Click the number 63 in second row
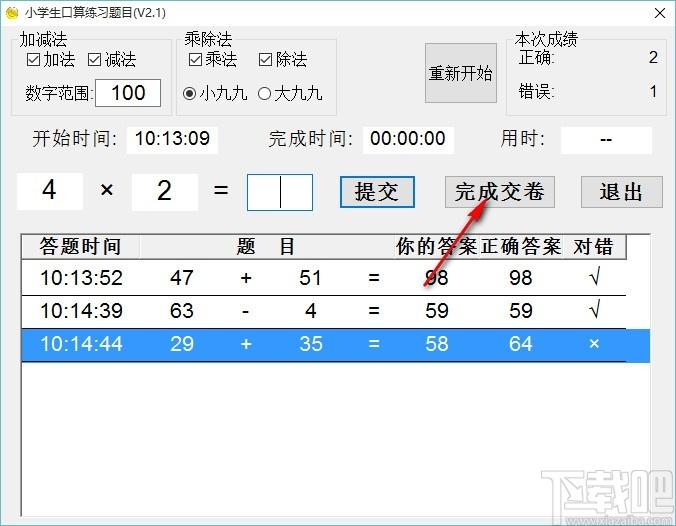This screenshot has width=676, height=526. [x=182, y=311]
